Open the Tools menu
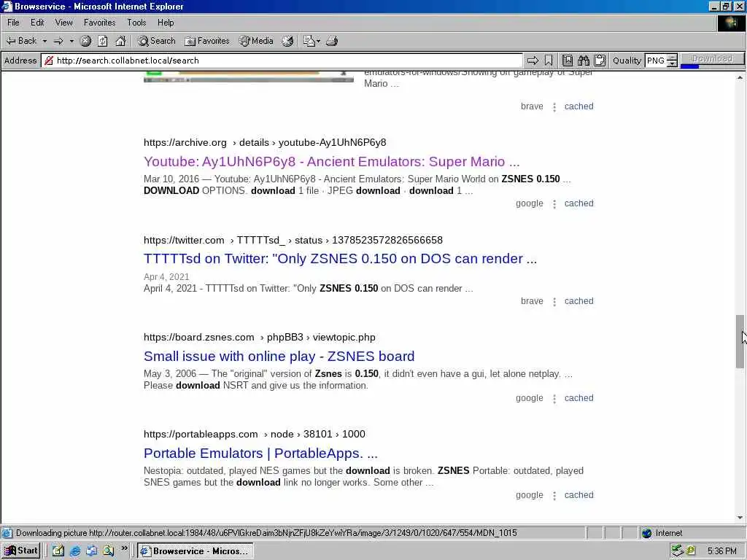 pyautogui.click(x=136, y=23)
